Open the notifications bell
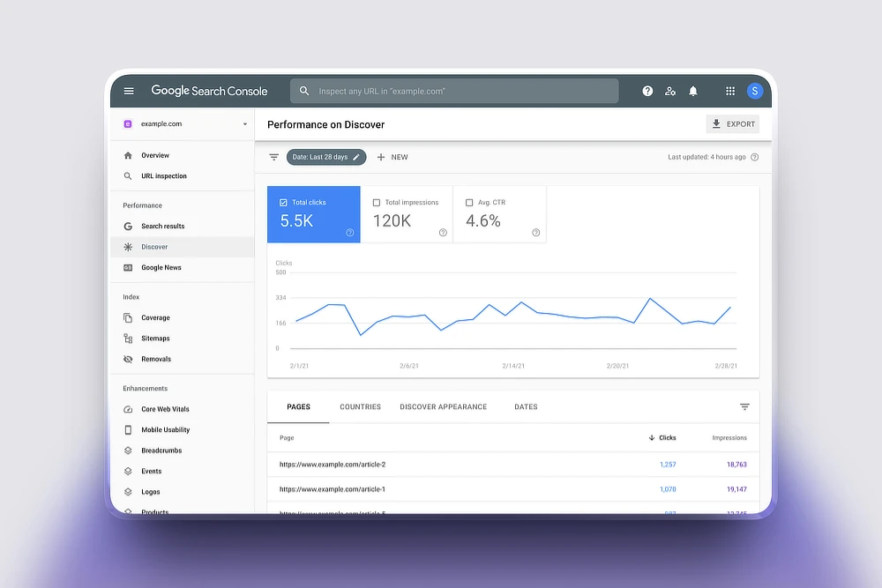Image resolution: width=882 pixels, height=588 pixels. click(x=693, y=91)
